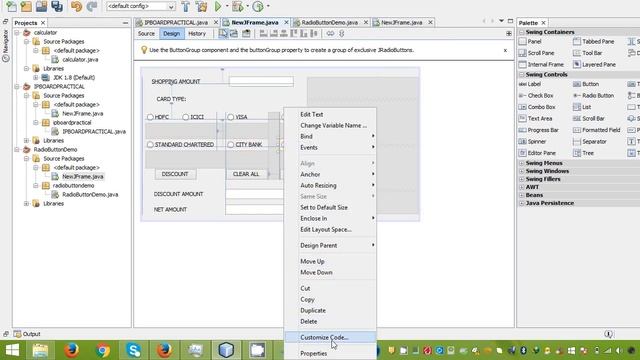Click the New File toolbar icon

tap(11, 6)
